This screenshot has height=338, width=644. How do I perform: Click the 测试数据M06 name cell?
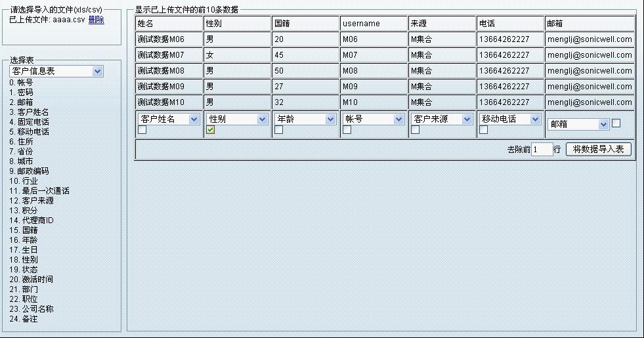169,39
